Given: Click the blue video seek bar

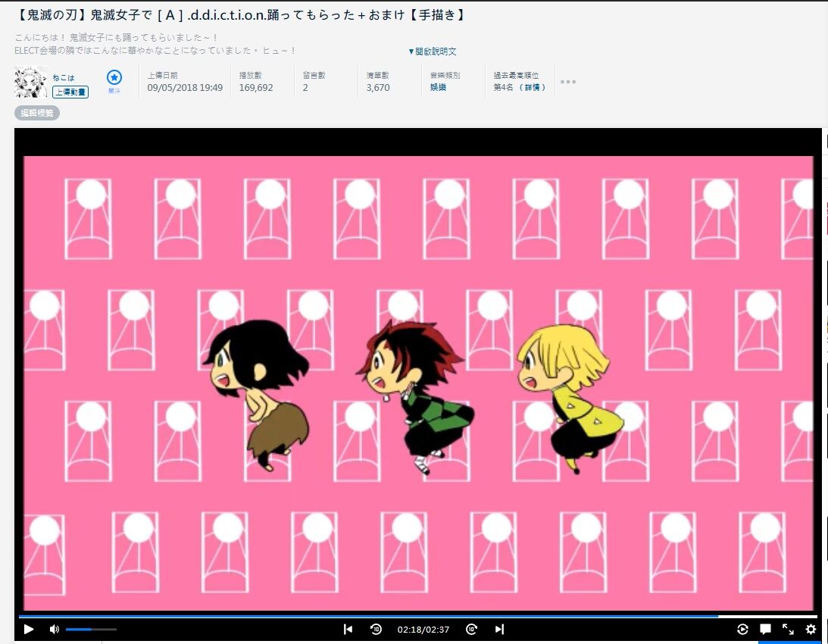Looking at the screenshot, I should point(417,616).
